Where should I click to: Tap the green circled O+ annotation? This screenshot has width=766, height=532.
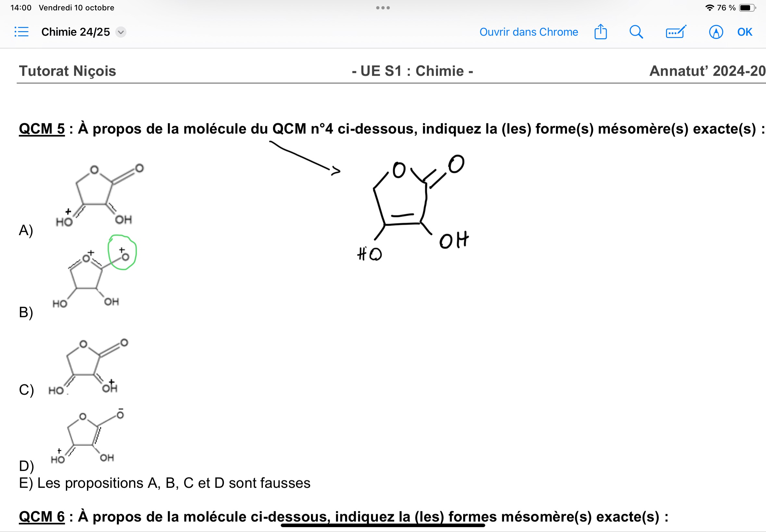[x=122, y=252]
